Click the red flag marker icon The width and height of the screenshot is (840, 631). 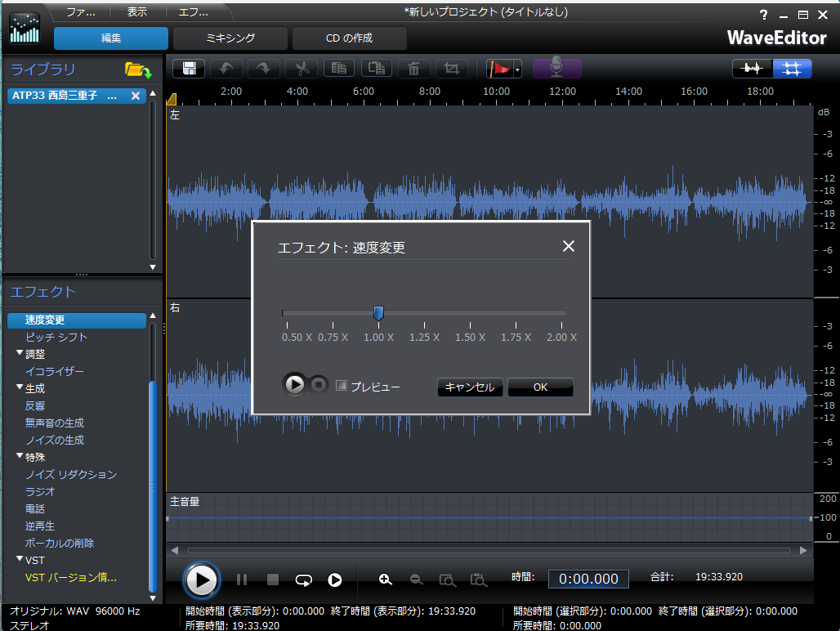pos(498,69)
